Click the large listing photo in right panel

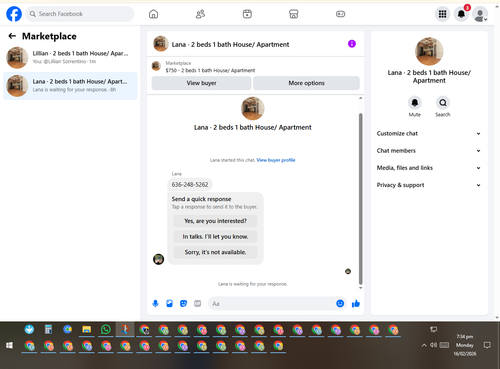coord(429,51)
